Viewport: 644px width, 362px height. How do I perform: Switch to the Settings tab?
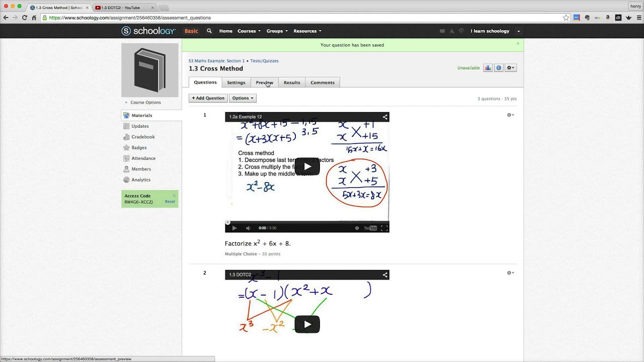click(236, 82)
